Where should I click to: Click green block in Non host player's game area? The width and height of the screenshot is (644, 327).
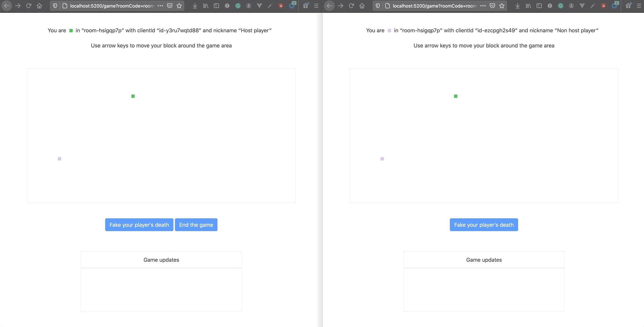point(456,96)
